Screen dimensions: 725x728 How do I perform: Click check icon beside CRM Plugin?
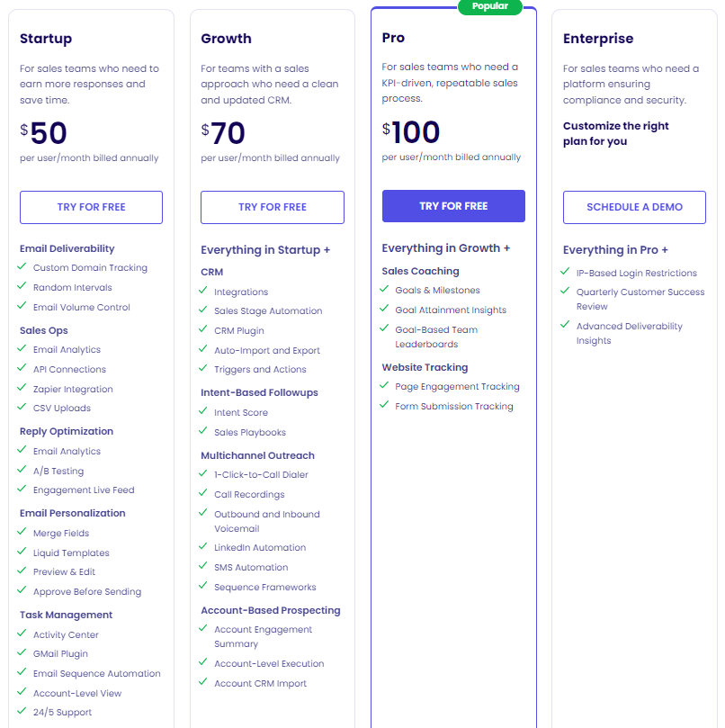pyautogui.click(x=203, y=330)
